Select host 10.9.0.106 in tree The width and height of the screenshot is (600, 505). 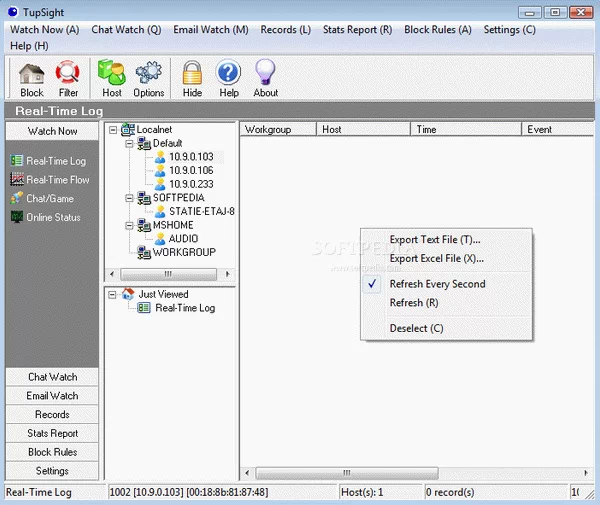[x=190, y=171]
